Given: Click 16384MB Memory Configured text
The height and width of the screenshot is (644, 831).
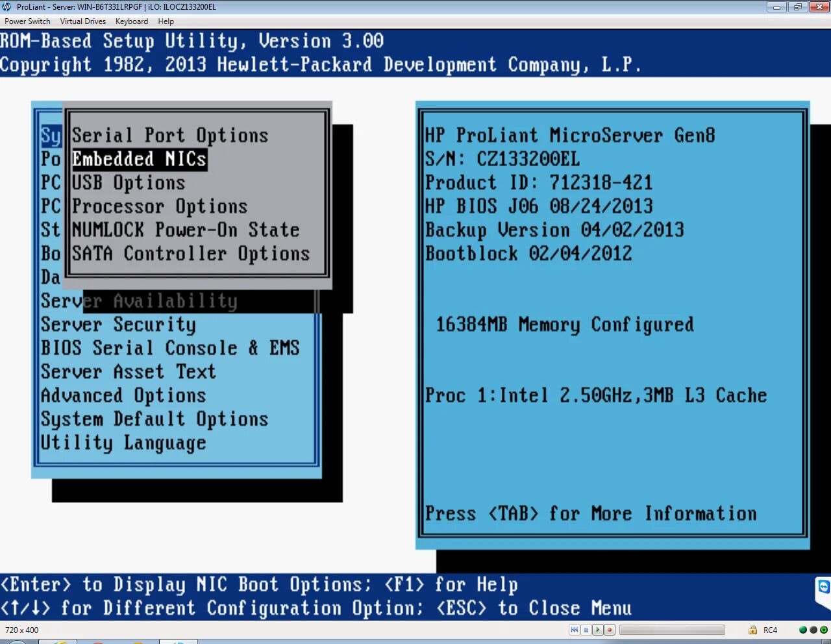Looking at the screenshot, I should (x=565, y=325).
